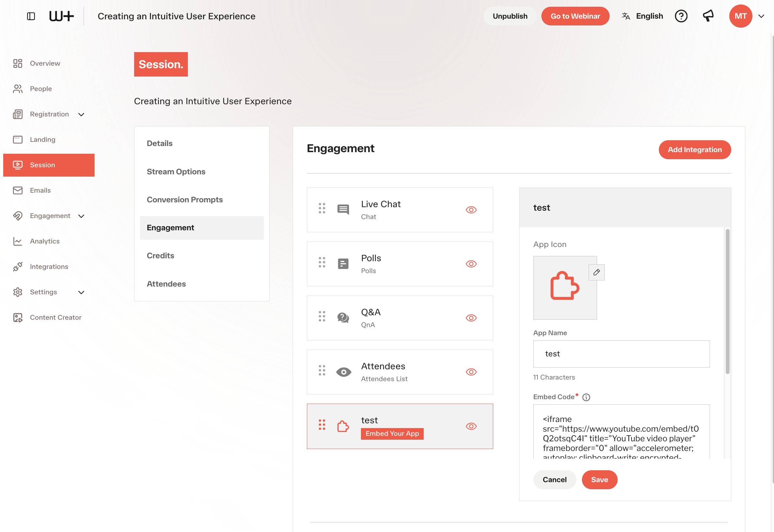Toggle Live Chat visibility eye
Image resolution: width=774 pixels, height=532 pixels.
pos(471,210)
